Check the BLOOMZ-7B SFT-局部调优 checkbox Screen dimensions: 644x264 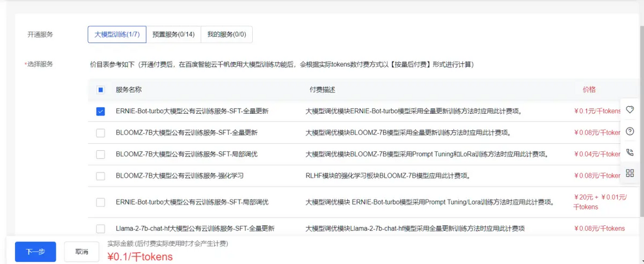point(101,154)
